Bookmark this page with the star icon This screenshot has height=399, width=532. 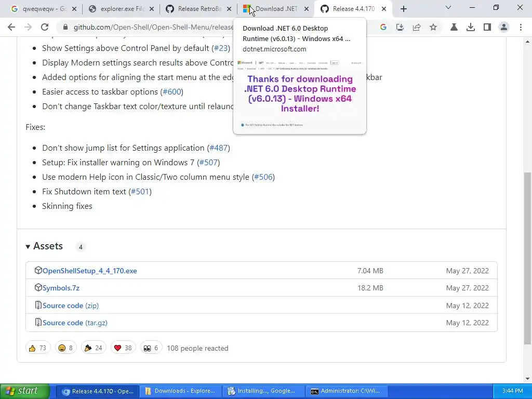pos(433,27)
